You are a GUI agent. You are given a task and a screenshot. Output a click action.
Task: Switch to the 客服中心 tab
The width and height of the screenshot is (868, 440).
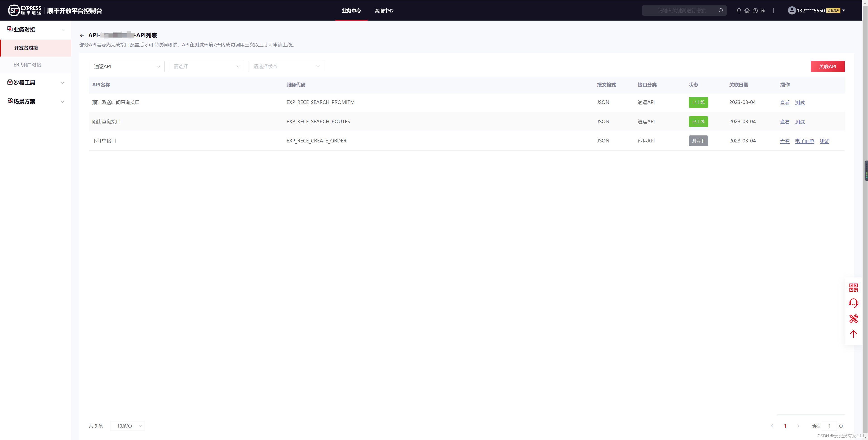[x=384, y=10]
